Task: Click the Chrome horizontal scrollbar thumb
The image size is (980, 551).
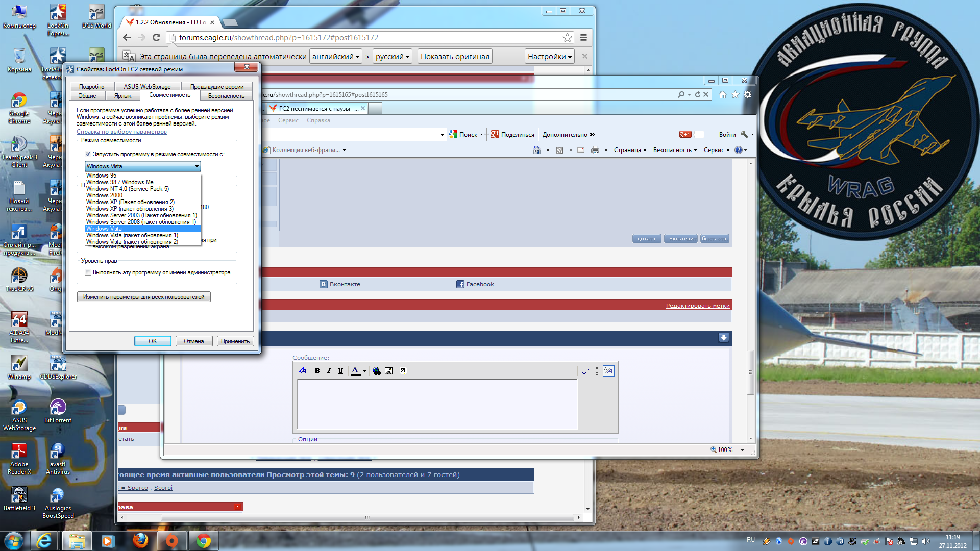Action: click(367, 517)
